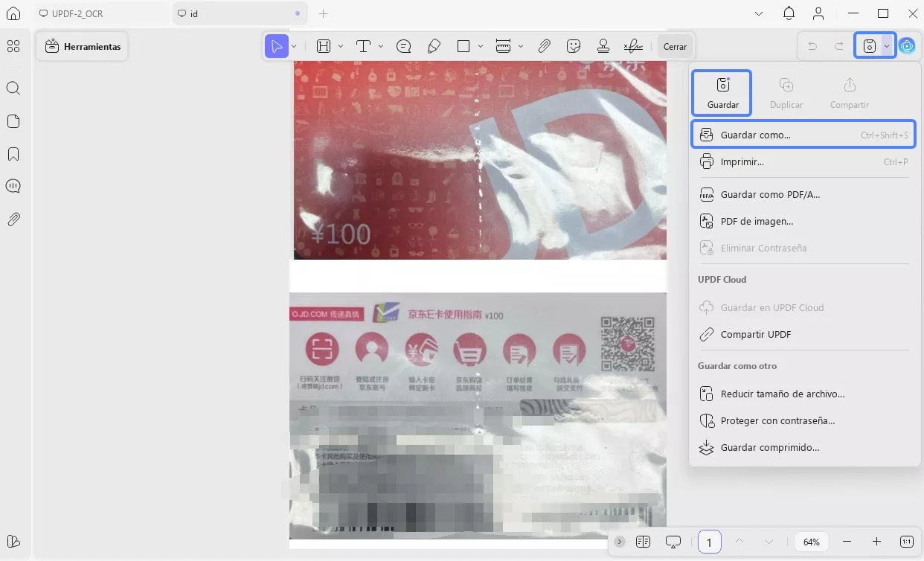Open the user account icon

pos(818,13)
